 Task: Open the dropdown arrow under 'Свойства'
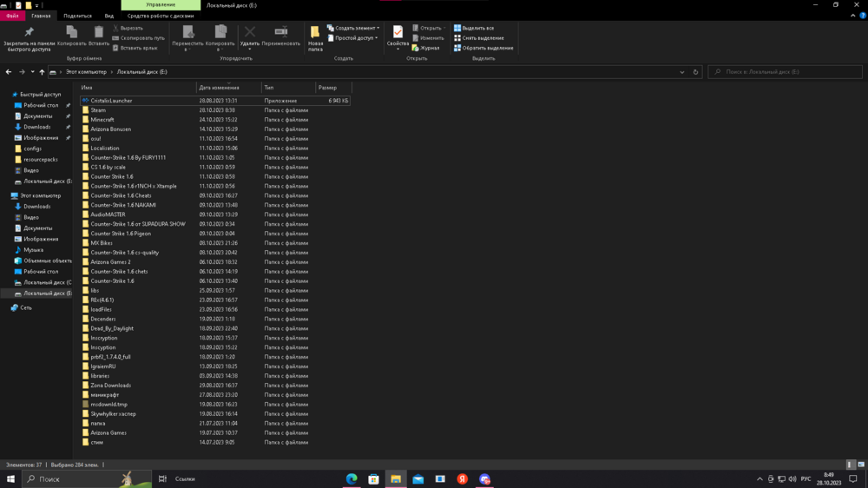(x=398, y=49)
